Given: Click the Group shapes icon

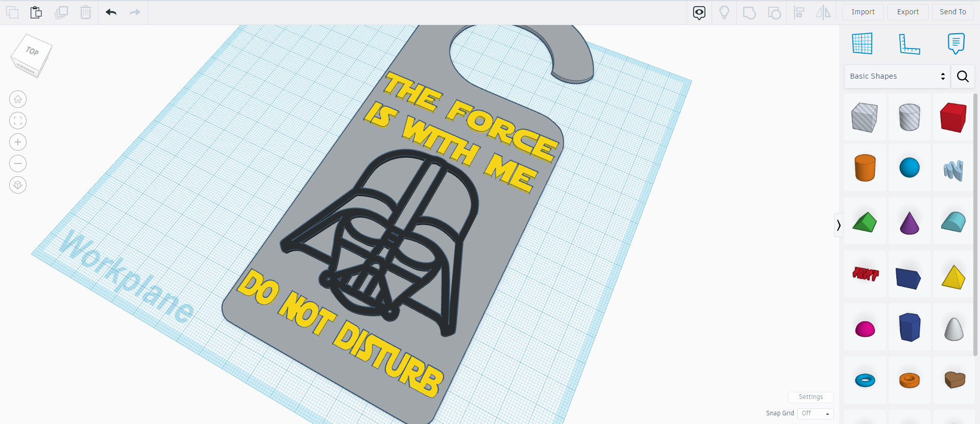Looking at the screenshot, I should (x=749, y=13).
